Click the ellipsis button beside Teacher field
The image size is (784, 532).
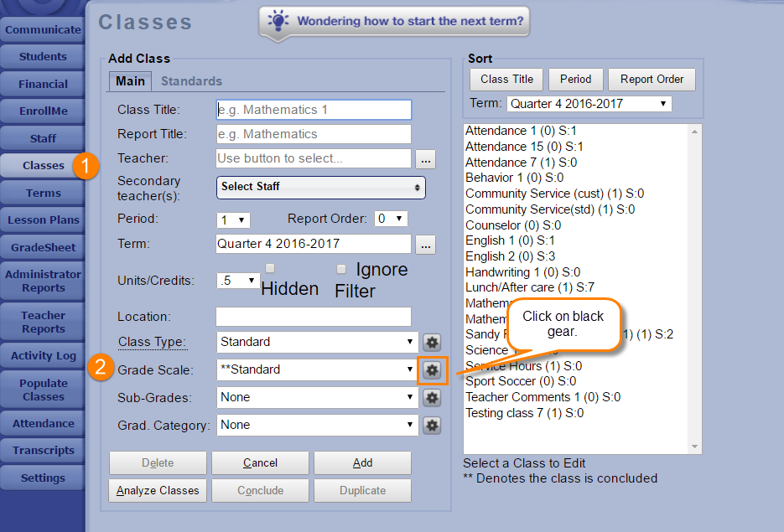pos(426,158)
